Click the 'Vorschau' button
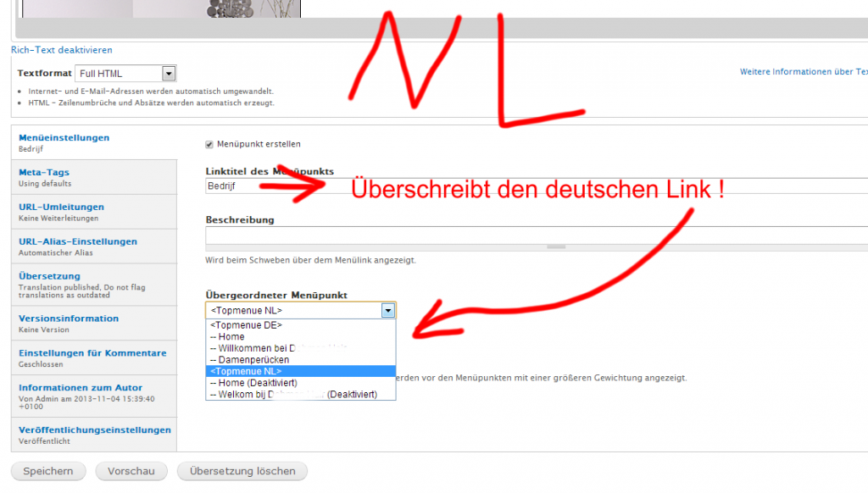 [131, 471]
